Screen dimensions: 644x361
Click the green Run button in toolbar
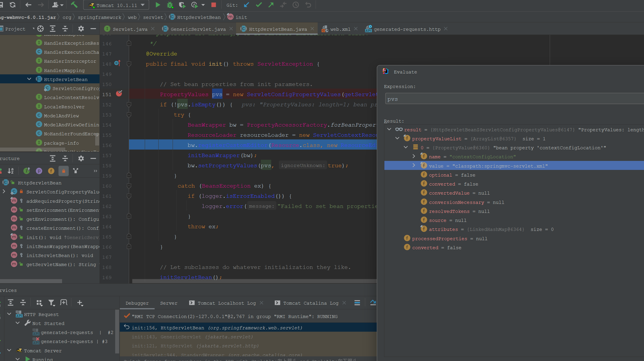coord(158,5)
